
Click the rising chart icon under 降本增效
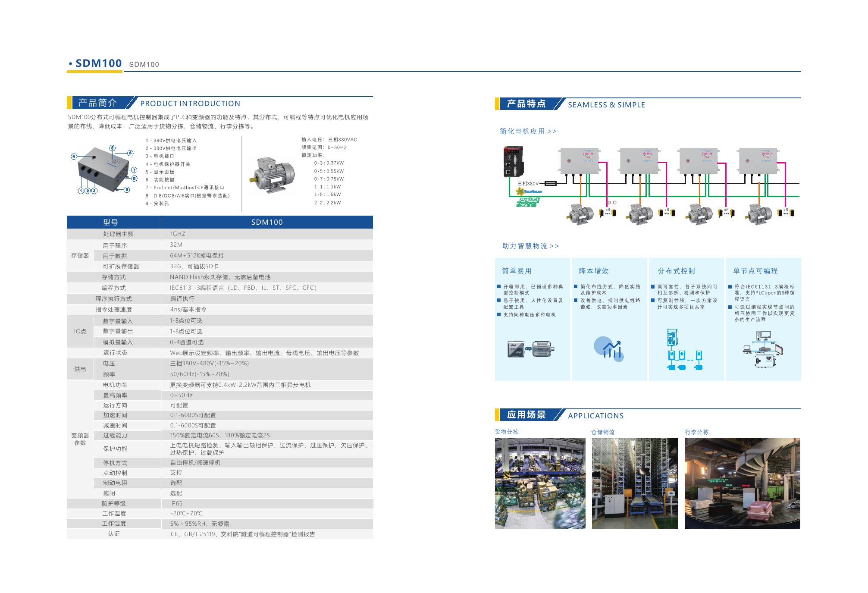pos(609,348)
